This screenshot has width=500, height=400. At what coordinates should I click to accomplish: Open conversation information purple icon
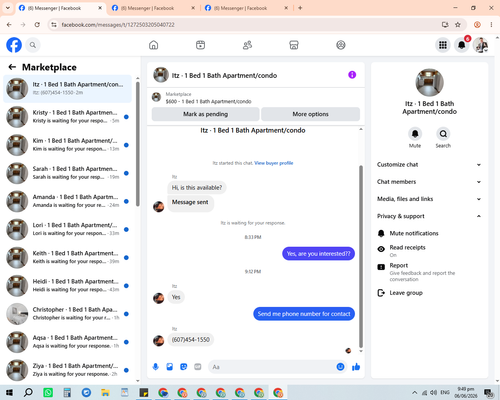(352, 75)
